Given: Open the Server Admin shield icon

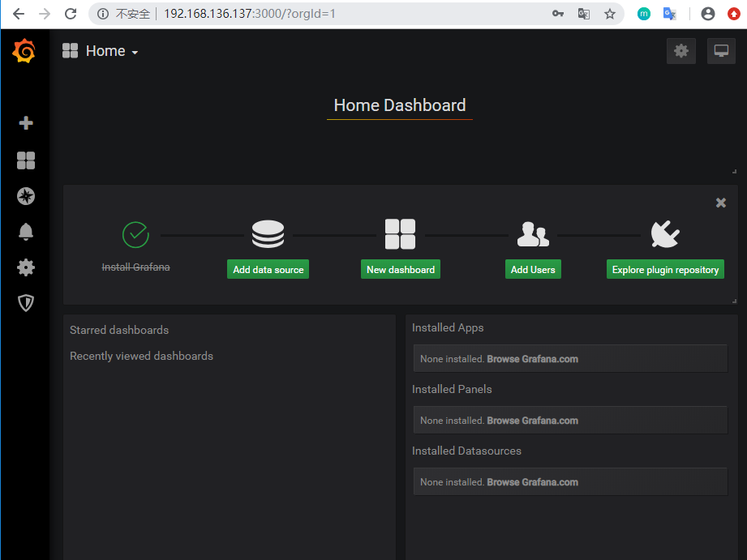Looking at the screenshot, I should (x=26, y=303).
